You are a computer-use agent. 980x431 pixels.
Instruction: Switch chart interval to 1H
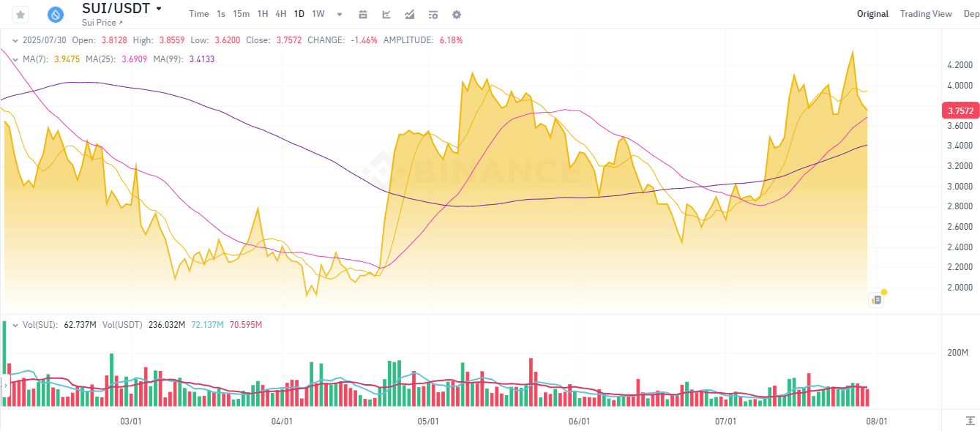coord(262,14)
